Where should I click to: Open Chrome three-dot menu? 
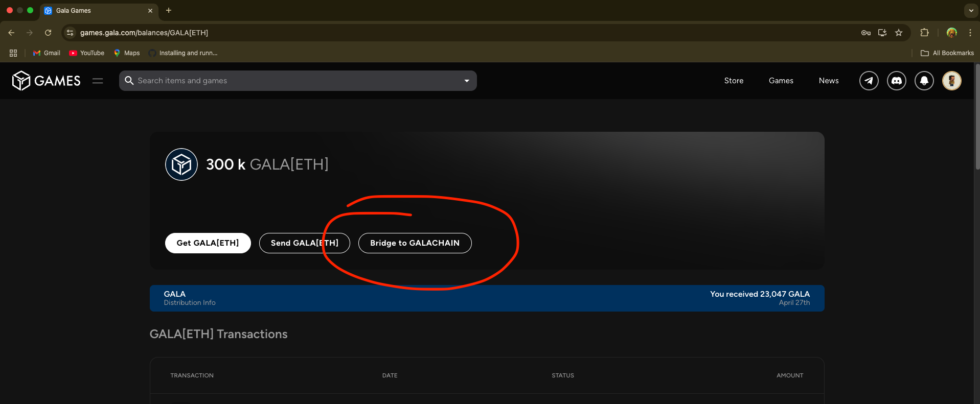pyautogui.click(x=970, y=33)
